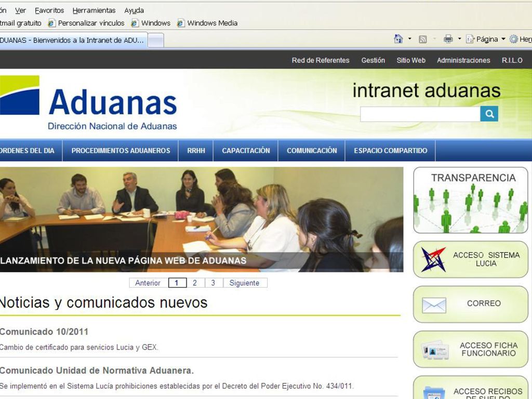Image resolution: width=532 pixels, height=399 pixels.
Task: Open a new blank browser tab
Action: (156, 41)
